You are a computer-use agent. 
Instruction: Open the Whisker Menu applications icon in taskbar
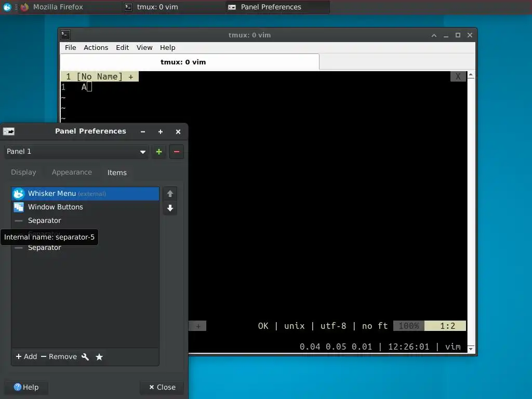tap(7, 7)
